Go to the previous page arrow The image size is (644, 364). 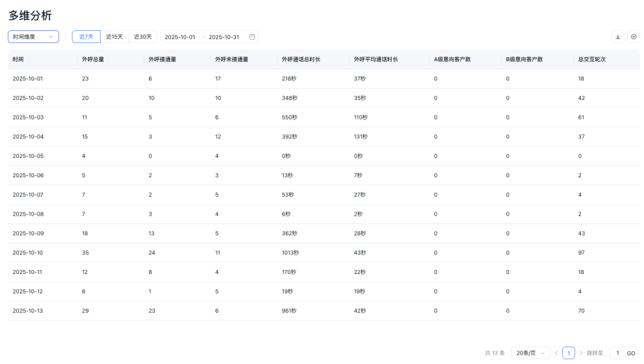coord(556,353)
